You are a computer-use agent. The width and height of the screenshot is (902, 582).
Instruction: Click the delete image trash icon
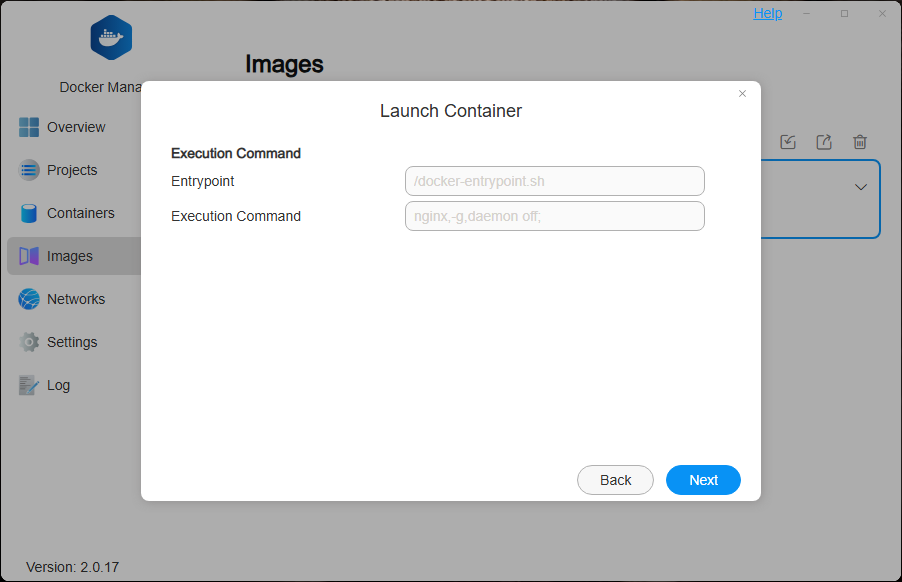[x=859, y=142]
